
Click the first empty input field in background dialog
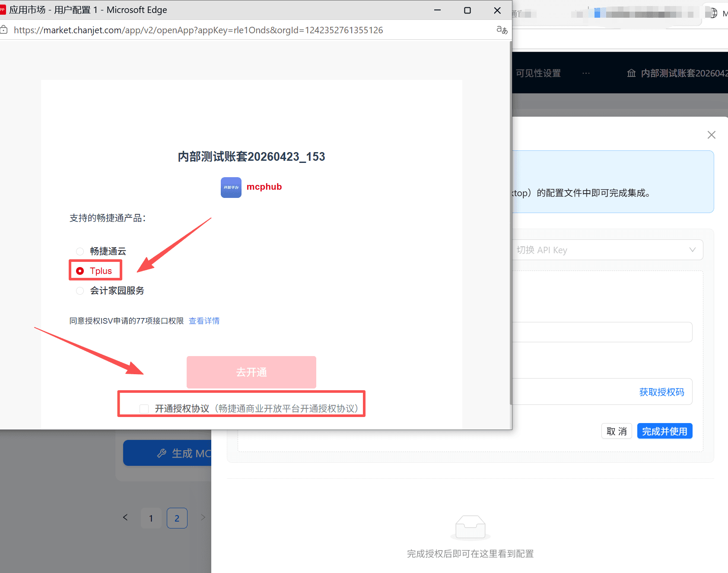coord(602,332)
